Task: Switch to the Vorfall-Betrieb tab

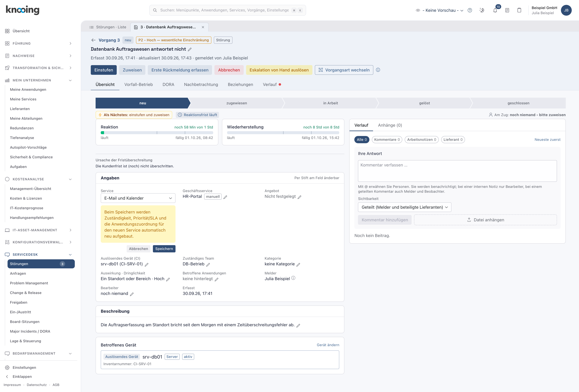Action: pos(139,85)
